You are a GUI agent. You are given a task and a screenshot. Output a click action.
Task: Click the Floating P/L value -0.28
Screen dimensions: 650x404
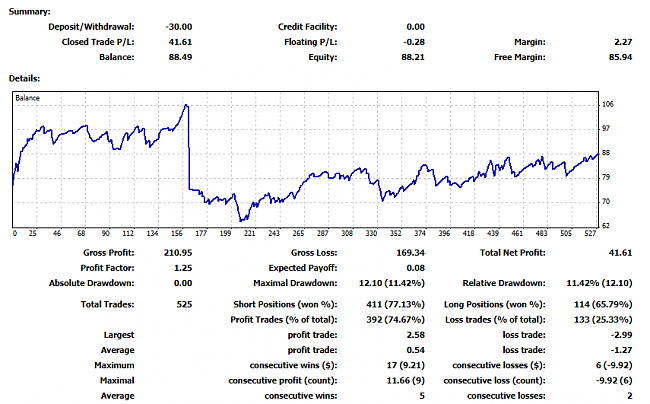tap(411, 42)
